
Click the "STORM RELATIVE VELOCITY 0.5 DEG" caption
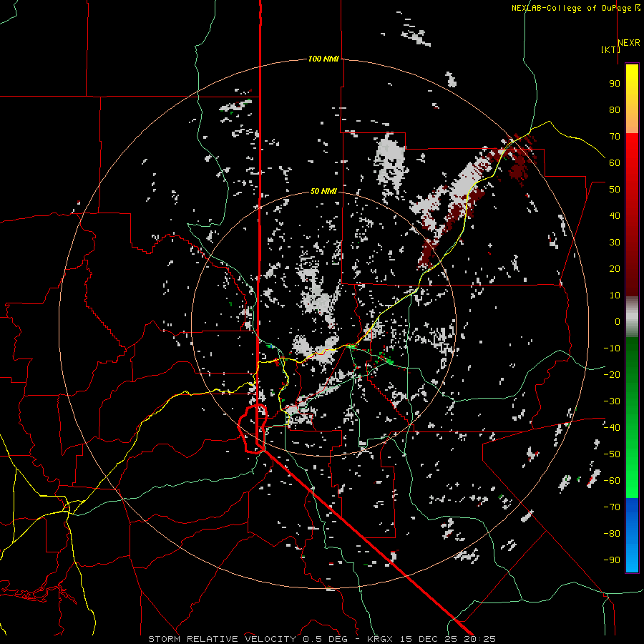(x=248, y=639)
